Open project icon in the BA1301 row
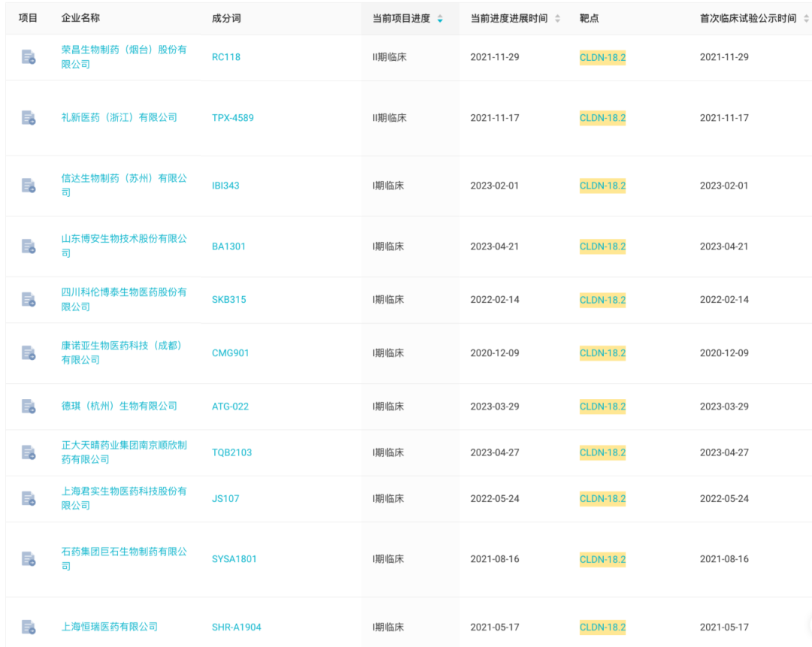This screenshot has height=647, width=812. (29, 246)
